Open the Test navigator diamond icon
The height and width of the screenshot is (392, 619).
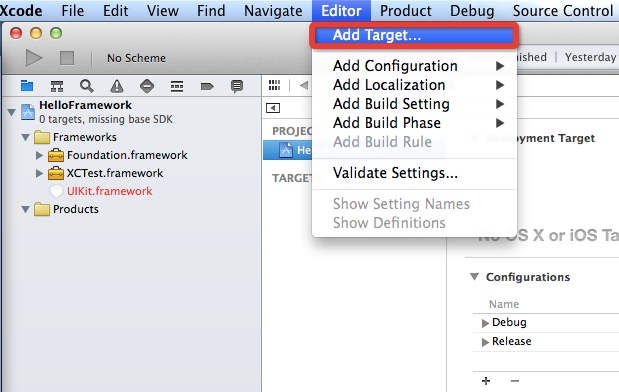pos(147,86)
